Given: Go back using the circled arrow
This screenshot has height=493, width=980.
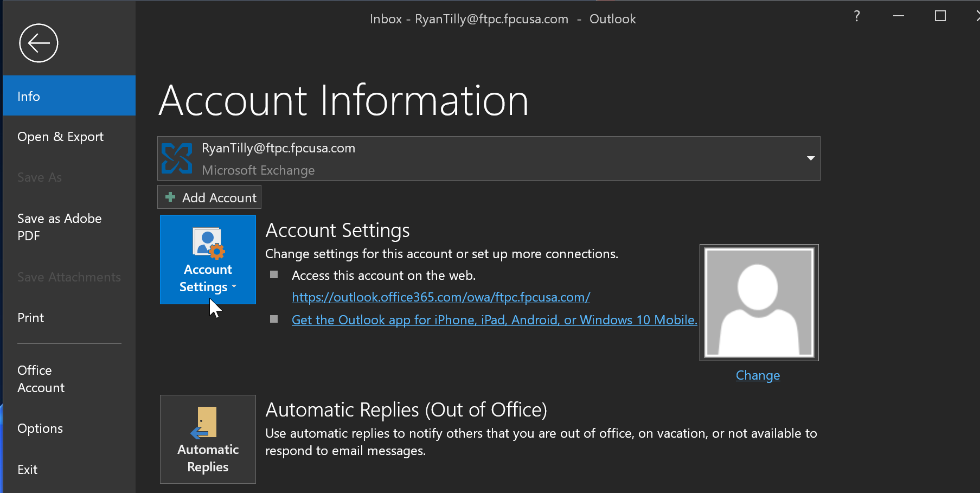Looking at the screenshot, I should click(39, 43).
